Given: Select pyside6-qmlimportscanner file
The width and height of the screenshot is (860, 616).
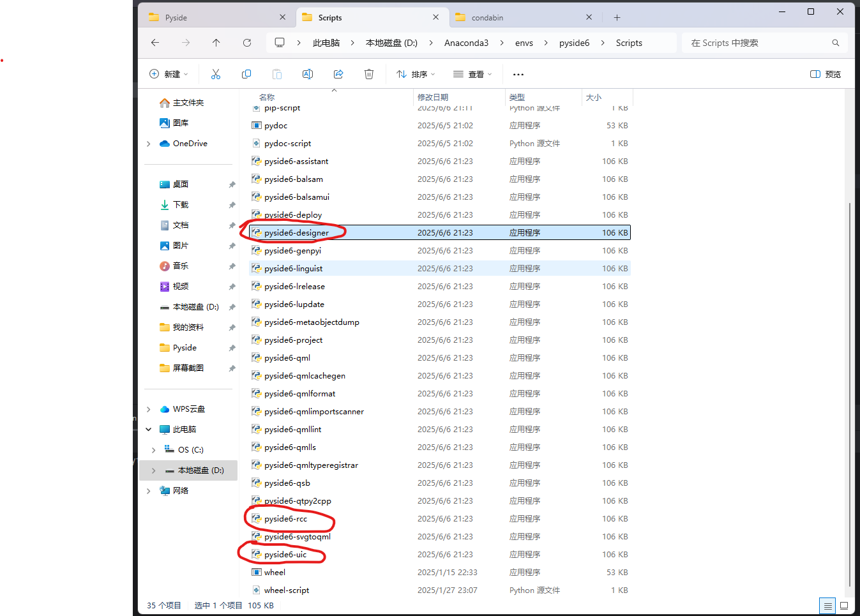Looking at the screenshot, I should [x=440, y=412].
